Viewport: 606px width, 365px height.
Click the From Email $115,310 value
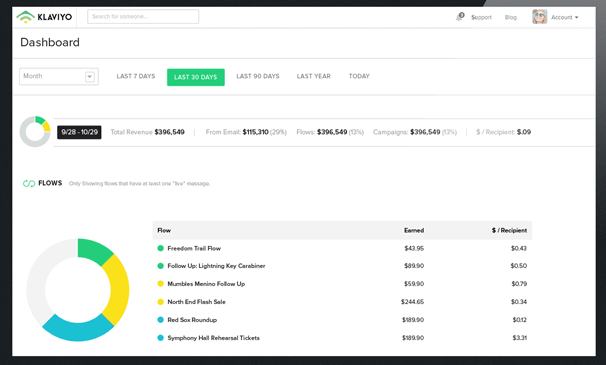[255, 132]
